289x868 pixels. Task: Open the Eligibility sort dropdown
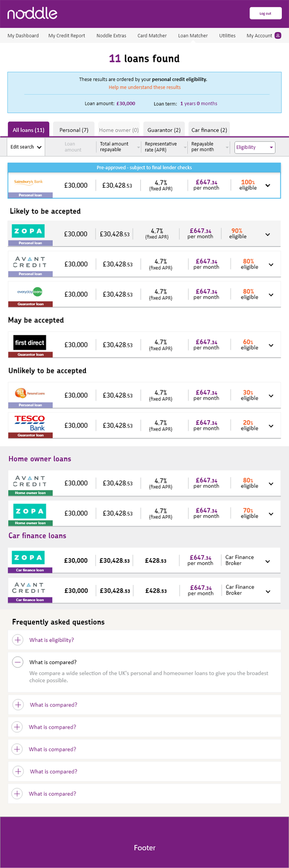pos(255,147)
